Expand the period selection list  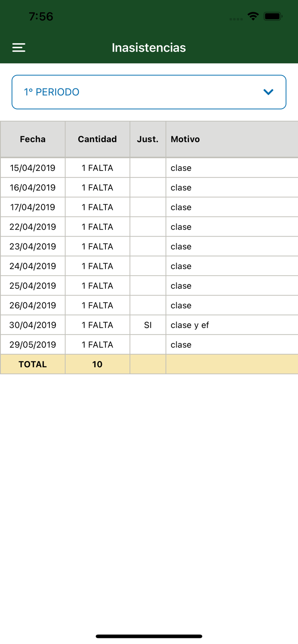[149, 92]
